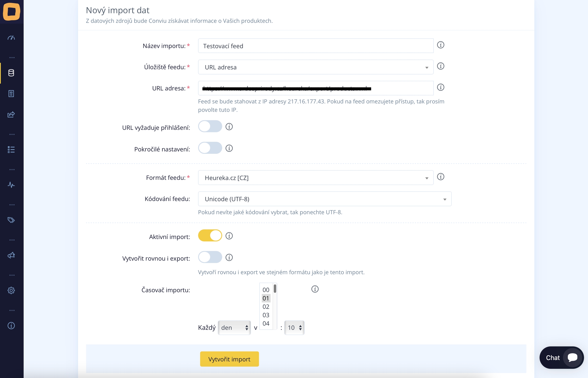This screenshot has width=588, height=378.
Task: Open the Chat widget button
Action: point(561,358)
